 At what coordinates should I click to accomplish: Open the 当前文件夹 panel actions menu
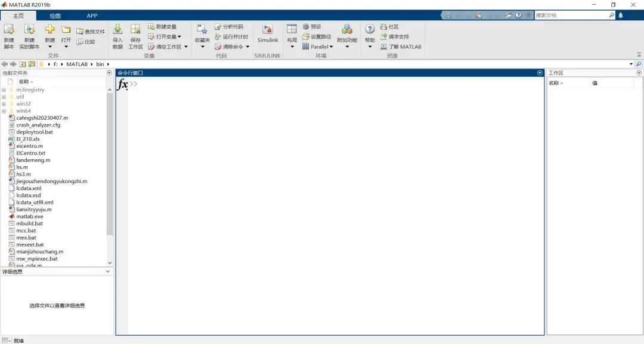(109, 73)
